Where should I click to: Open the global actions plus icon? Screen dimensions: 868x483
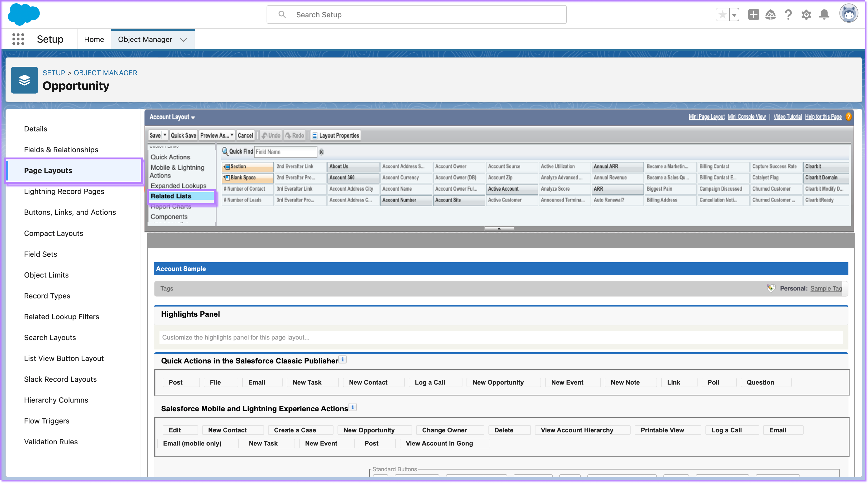click(x=753, y=14)
